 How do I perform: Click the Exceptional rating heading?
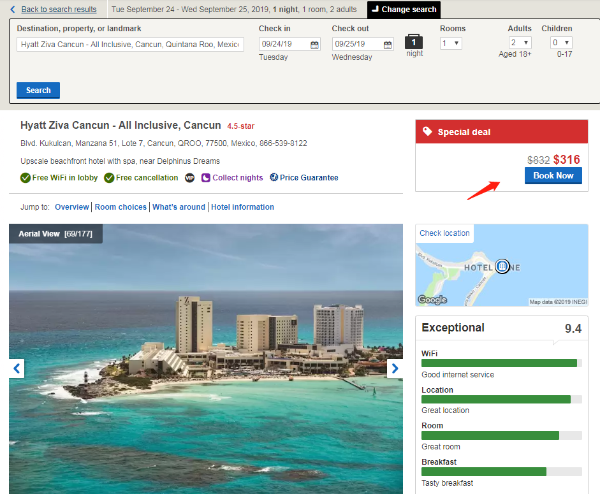tap(453, 328)
